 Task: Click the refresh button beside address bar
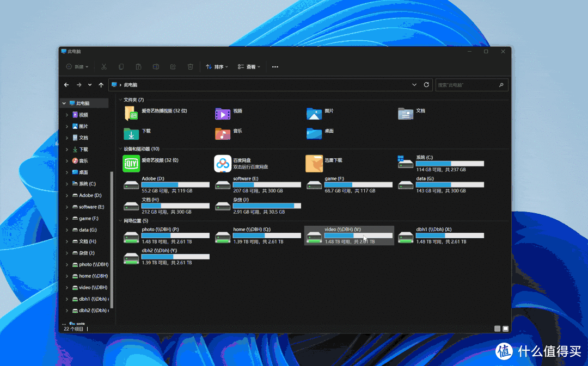pyautogui.click(x=426, y=85)
